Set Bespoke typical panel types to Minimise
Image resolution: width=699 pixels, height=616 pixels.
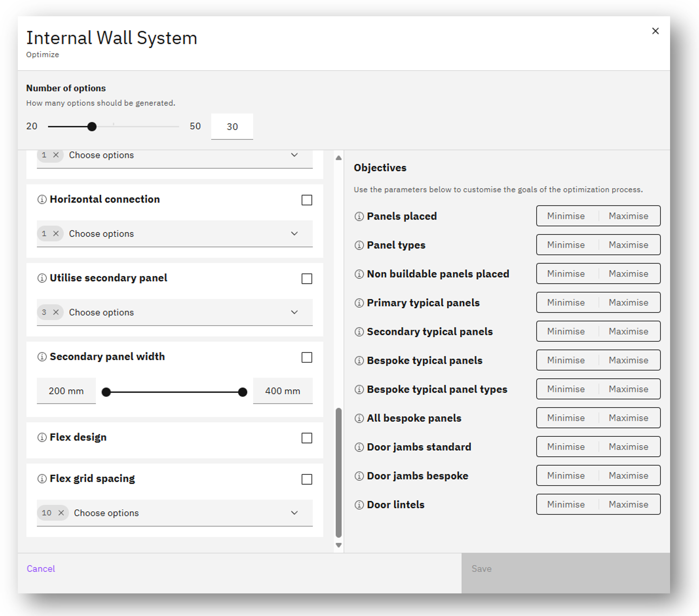[x=567, y=389]
